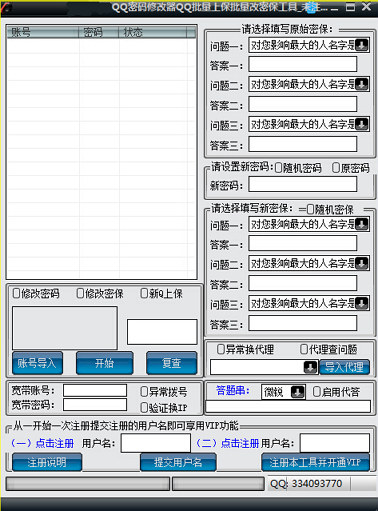Start processing with the 开始 button
This screenshot has width=378, height=511.
point(104,363)
